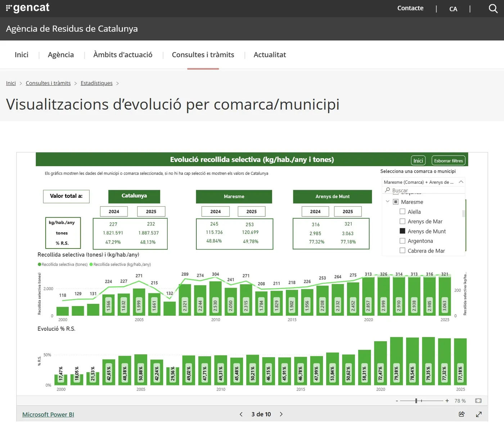504x424 pixels.
Task: Open the Inici main menu item
Action: [x=22, y=55]
